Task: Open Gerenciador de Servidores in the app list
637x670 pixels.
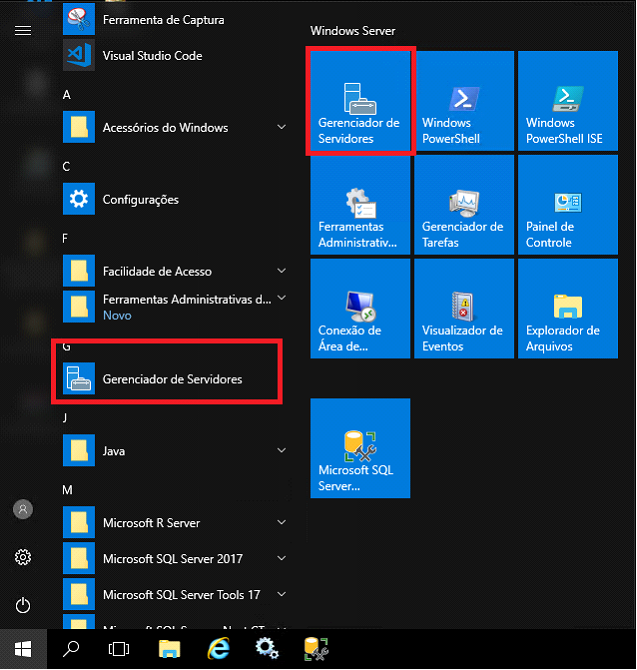Action: [175, 379]
